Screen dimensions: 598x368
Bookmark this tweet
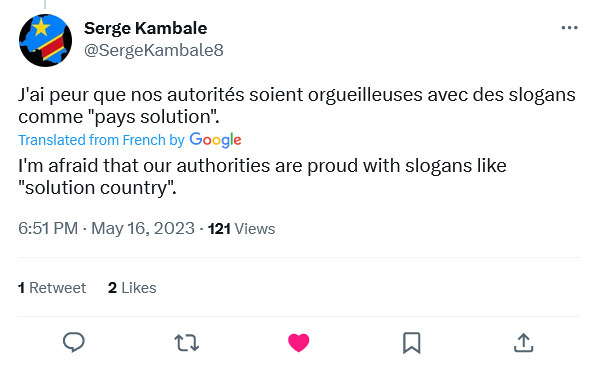click(412, 342)
